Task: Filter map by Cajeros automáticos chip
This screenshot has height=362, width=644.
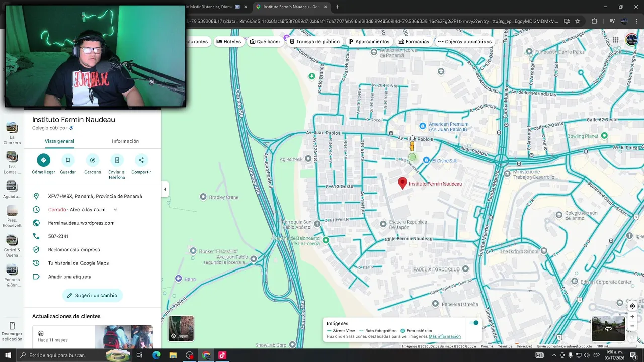Action: pyautogui.click(x=465, y=42)
